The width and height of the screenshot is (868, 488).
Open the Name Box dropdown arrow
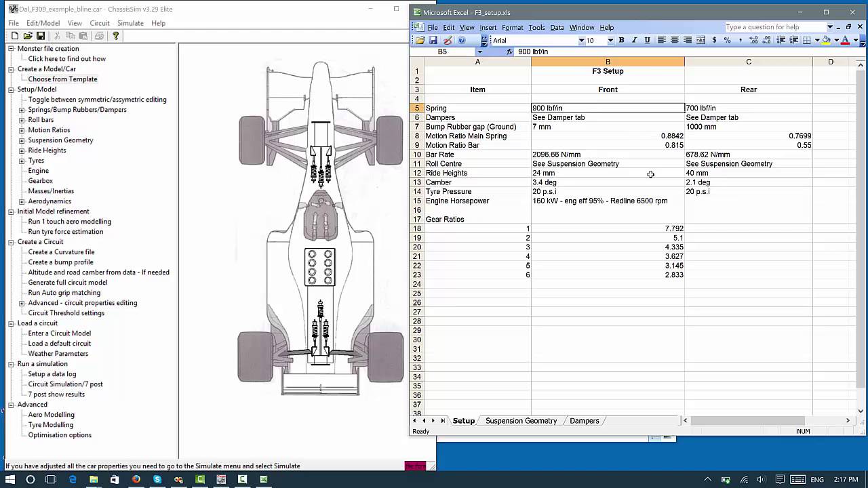click(479, 52)
